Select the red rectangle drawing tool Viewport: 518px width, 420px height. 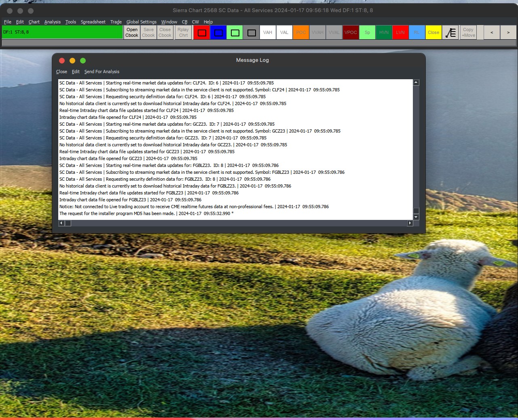coord(202,33)
